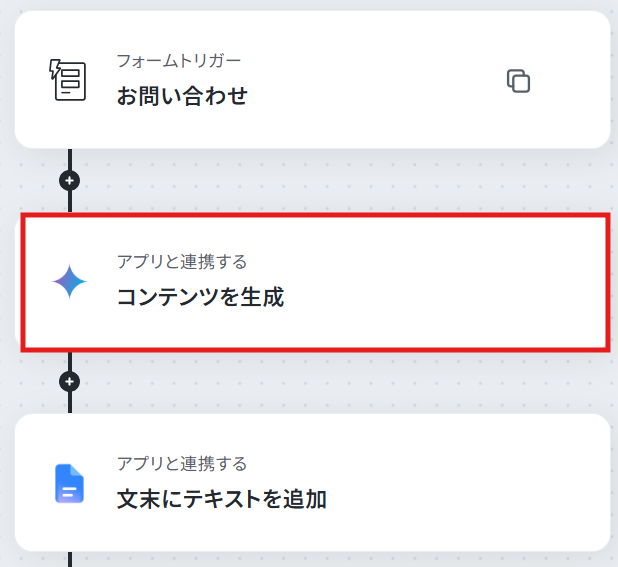Click connector line below the Google Docs card
618x567 pixels.
[70, 559]
